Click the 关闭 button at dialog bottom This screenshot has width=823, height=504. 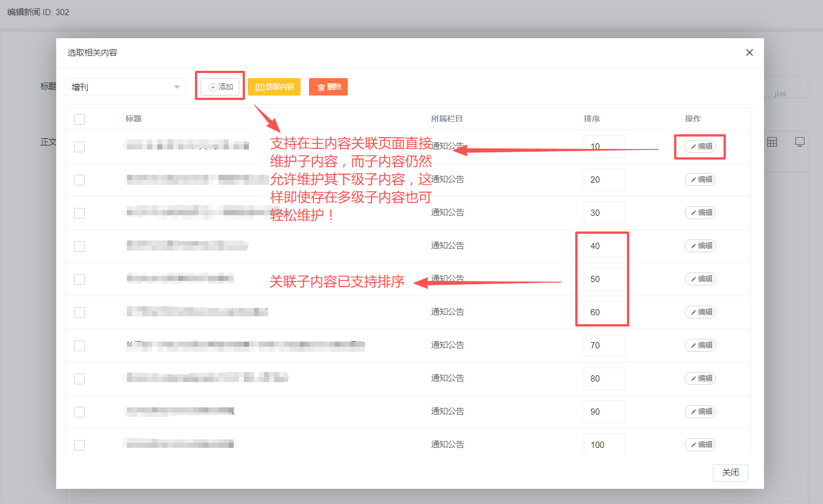click(x=730, y=473)
